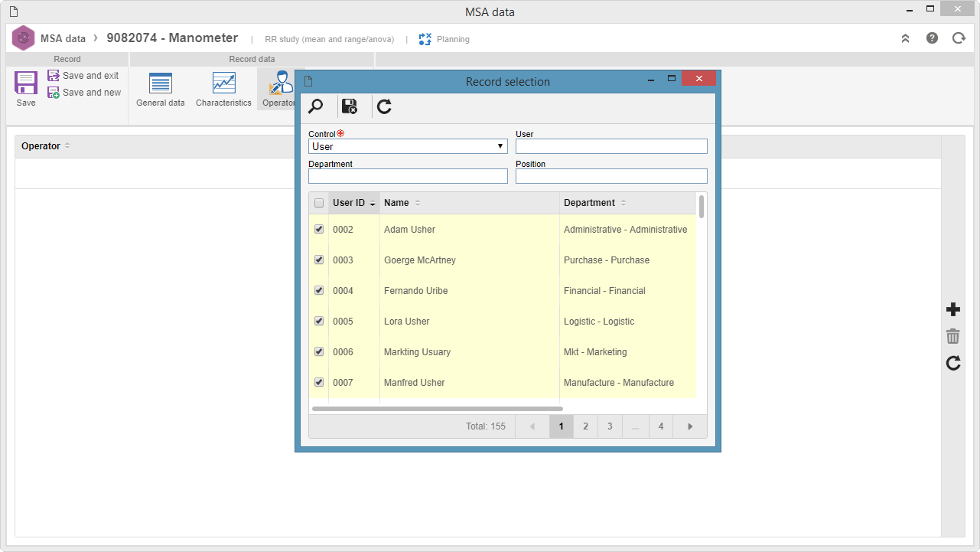Go to page 2 of results
This screenshot has height=552, width=980.
pos(585,426)
